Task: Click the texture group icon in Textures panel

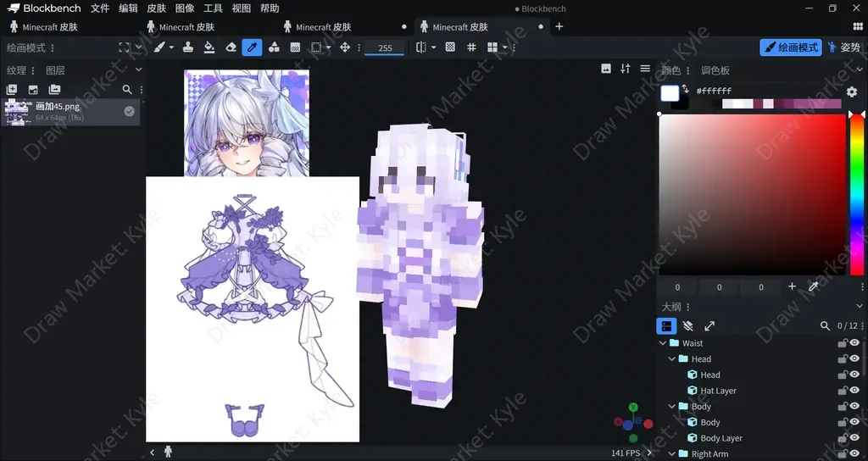Action: point(54,89)
